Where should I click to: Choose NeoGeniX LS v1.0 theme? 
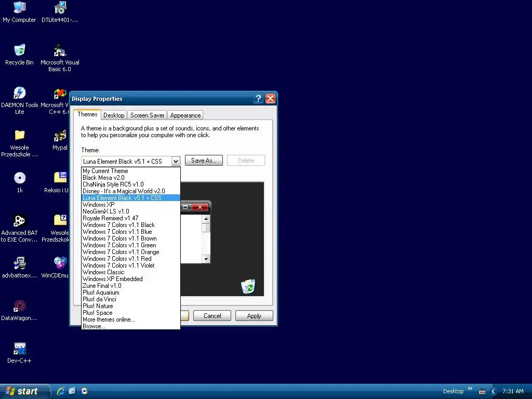[x=131, y=211]
